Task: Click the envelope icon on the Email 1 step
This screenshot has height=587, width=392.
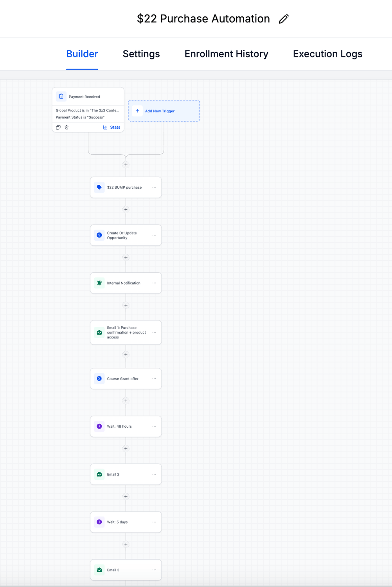Action: coord(99,333)
